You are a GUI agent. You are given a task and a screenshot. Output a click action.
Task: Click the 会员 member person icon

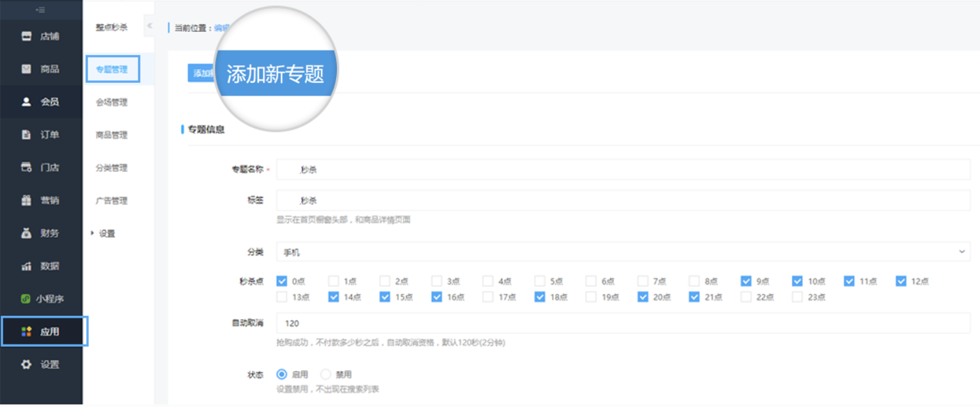tap(26, 101)
